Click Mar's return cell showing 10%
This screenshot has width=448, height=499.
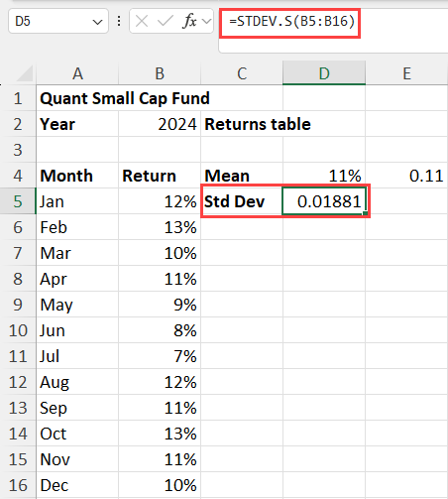[160, 253]
